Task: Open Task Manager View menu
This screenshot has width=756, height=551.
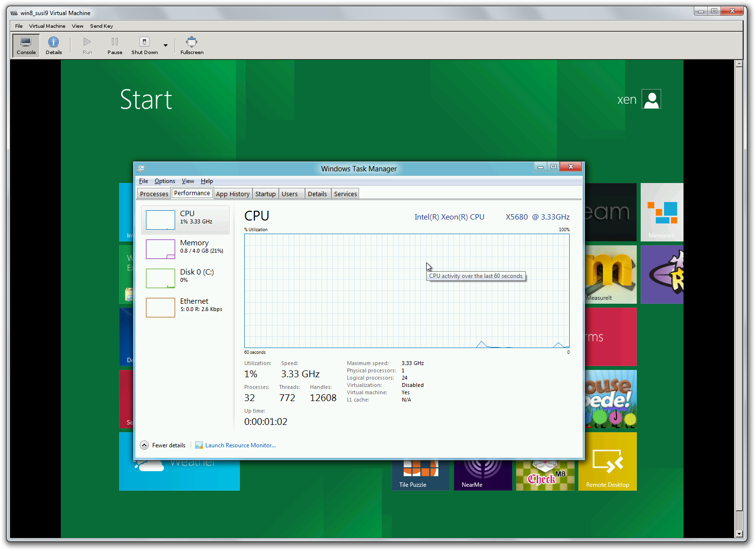Action: (x=188, y=181)
